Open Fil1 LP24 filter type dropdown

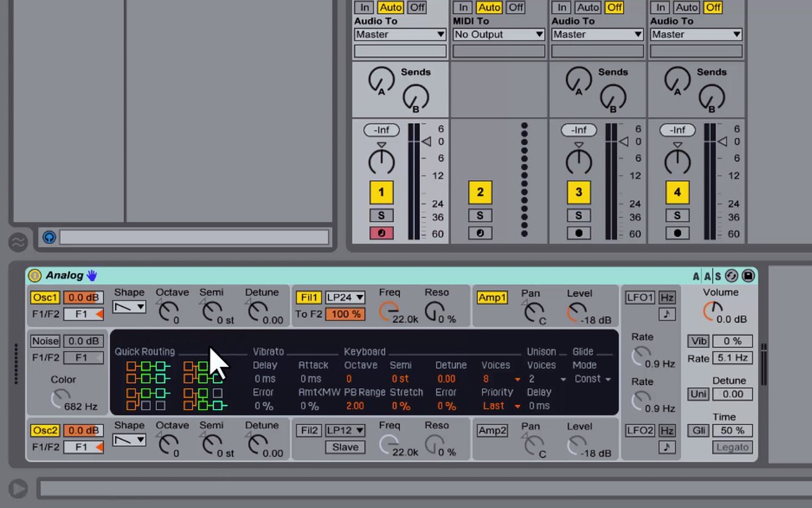[345, 298]
